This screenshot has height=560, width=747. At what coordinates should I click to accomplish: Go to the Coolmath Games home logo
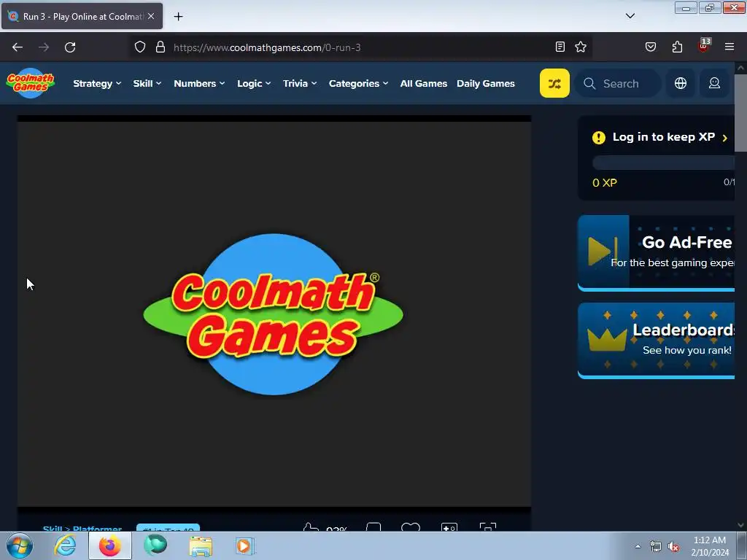click(x=31, y=83)
